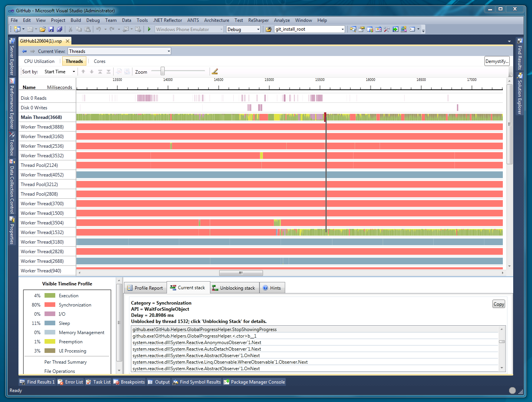Open the Analyze menu
Screen dimensions: 532x402
(282, 20)
